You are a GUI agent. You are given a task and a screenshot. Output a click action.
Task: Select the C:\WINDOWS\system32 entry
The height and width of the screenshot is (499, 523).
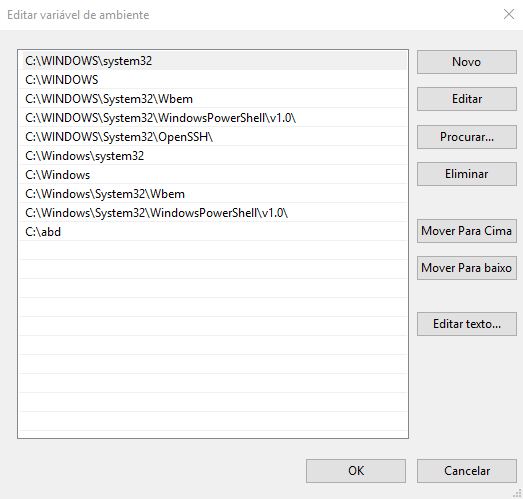(213, 61)
